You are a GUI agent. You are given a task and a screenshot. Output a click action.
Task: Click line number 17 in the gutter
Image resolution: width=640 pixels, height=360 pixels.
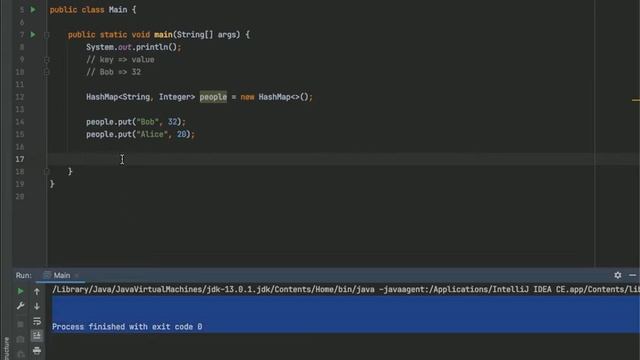click(x=20, y=159)
